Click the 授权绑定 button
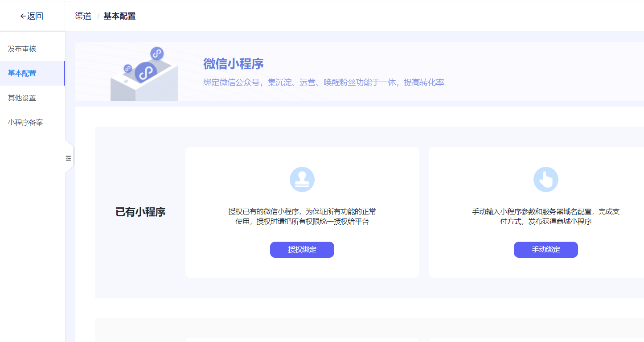 [x=302, y=250]
